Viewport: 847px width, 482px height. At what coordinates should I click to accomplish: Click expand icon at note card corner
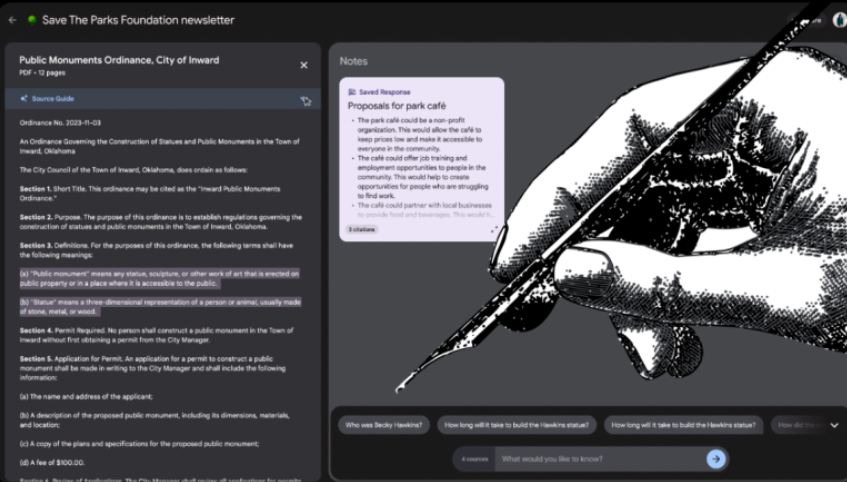point(494,229)
